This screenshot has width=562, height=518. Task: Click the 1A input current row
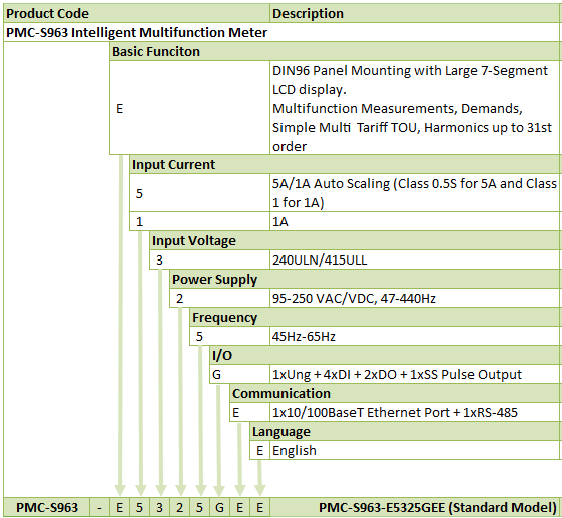click(x=344, y=221)
